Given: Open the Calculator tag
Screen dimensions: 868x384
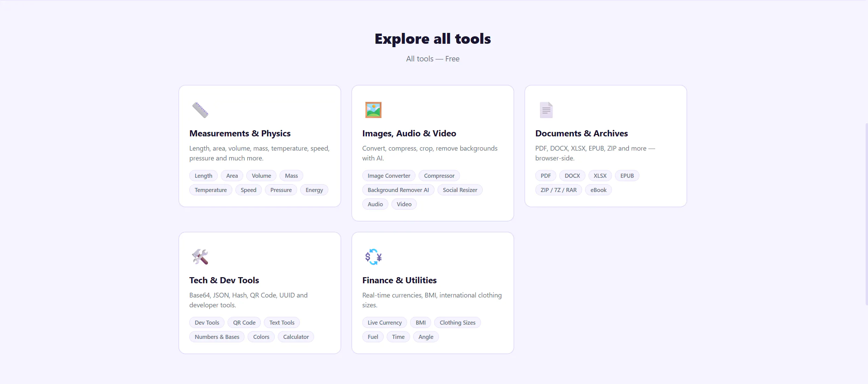Looking at the screenshot, I should (x=296, y=337).
